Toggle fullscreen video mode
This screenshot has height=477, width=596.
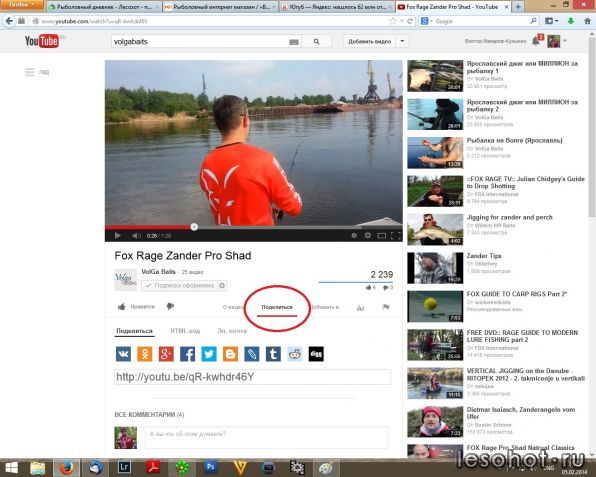pyautogui.click(x=395, y=236)
